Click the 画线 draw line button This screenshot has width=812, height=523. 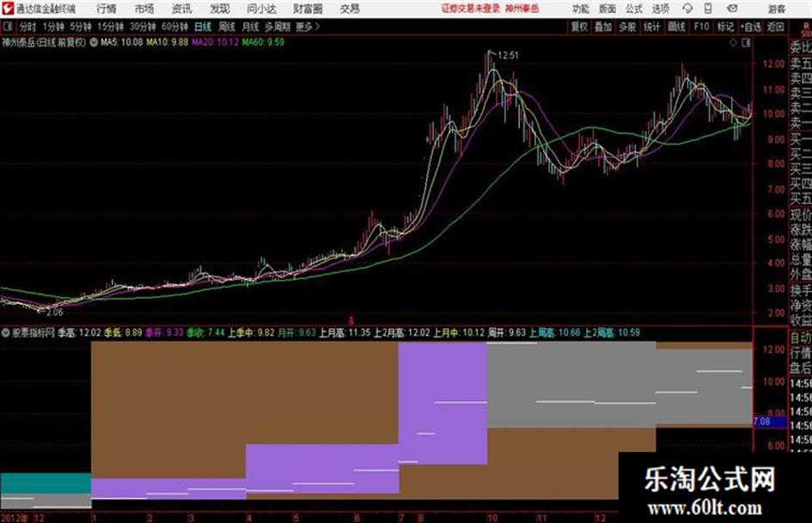677,27
